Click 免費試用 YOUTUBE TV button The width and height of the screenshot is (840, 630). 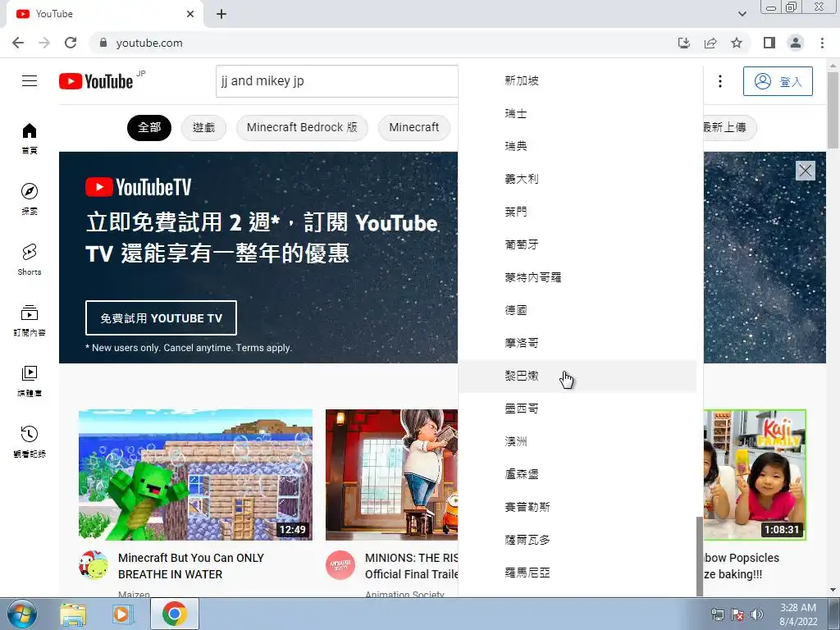pyautogui.click(x=162, y=317)
